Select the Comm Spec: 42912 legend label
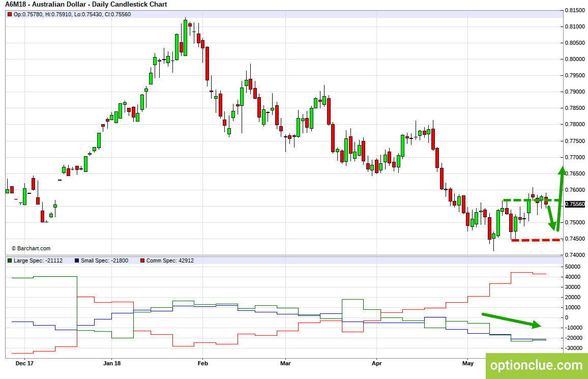Image resolution: width=588 pixels, height=379 pixels. pos(170,260)
